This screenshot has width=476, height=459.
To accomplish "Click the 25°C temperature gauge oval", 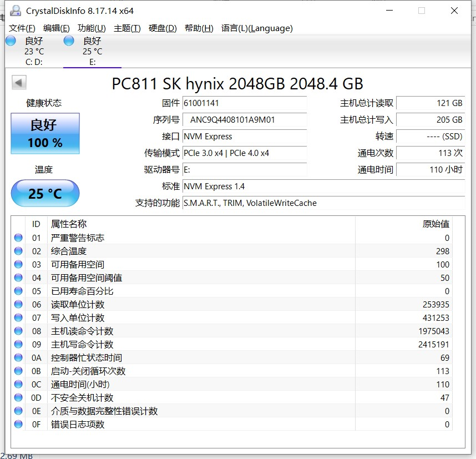I will point(45,193).
